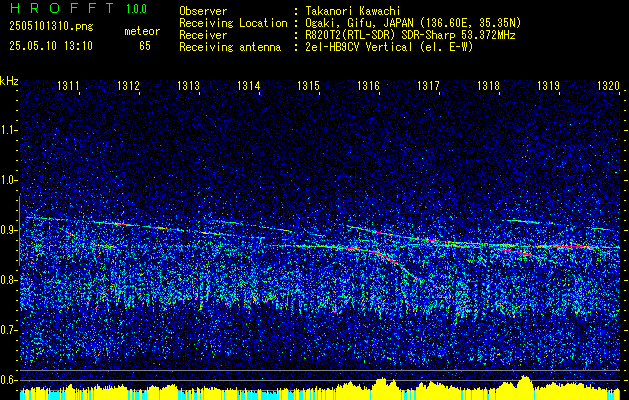
Task: Click the version number 1.0.0
Action: click(x=136, y=9)
